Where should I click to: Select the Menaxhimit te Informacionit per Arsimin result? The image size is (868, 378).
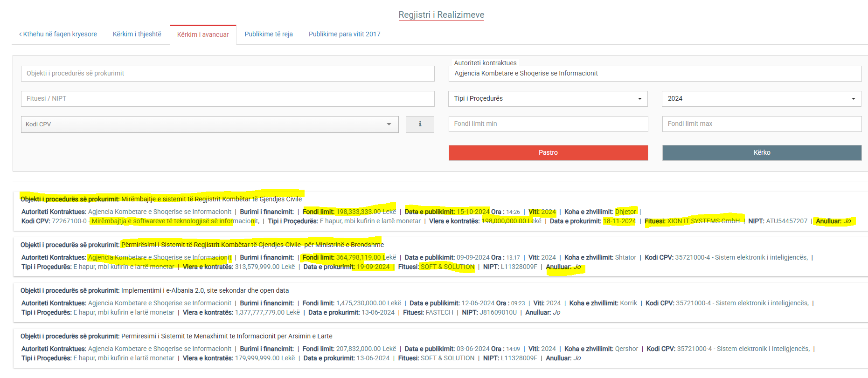coord(227,336)
